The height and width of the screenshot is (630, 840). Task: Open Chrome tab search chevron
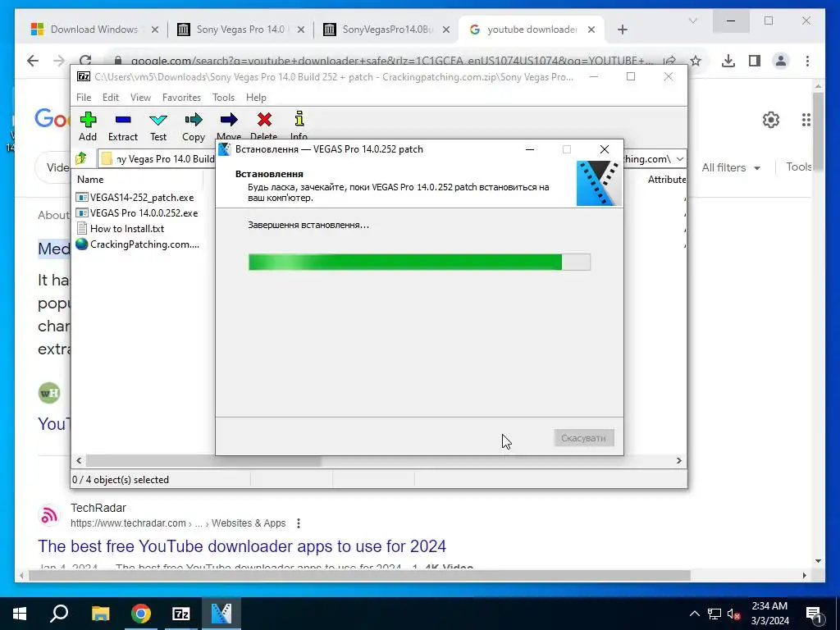692,21
